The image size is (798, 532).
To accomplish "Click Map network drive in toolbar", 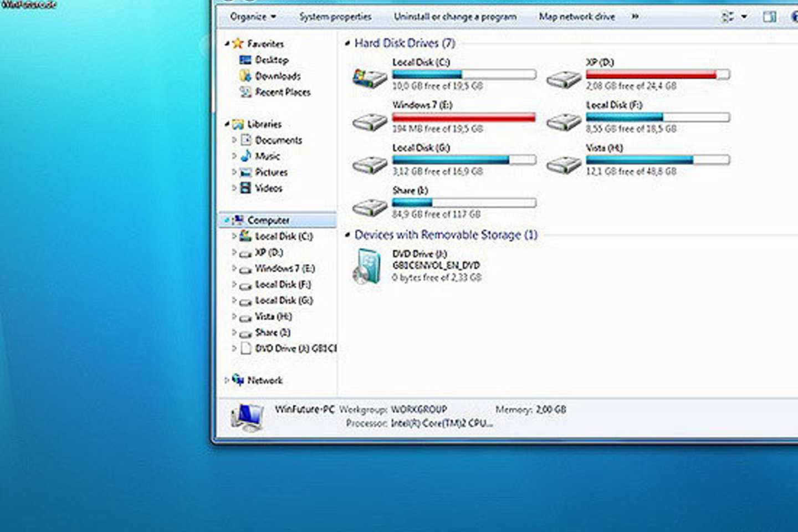I will coord(577,17).
